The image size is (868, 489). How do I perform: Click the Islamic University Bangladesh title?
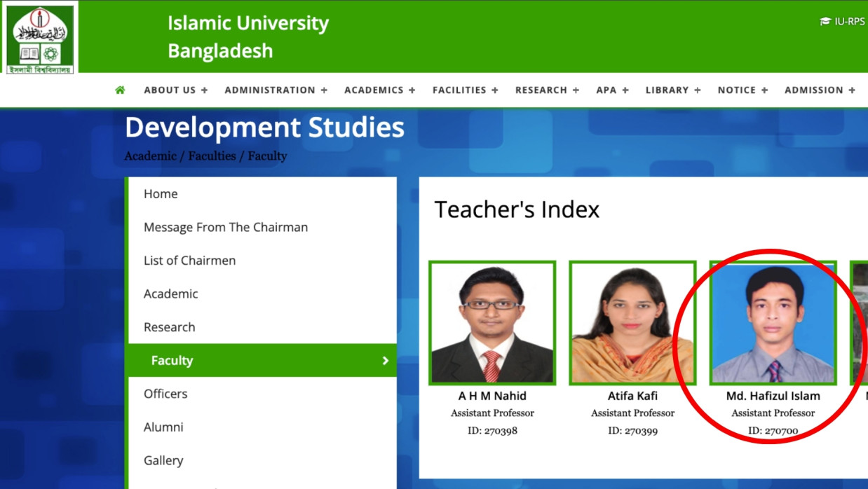click(x=248, y=37)
